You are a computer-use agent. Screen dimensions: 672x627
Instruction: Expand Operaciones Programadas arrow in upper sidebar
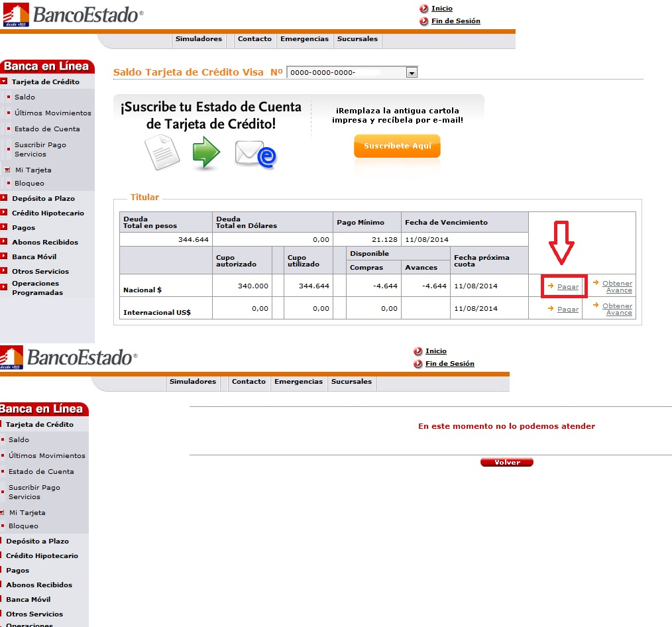pos(4,287)
